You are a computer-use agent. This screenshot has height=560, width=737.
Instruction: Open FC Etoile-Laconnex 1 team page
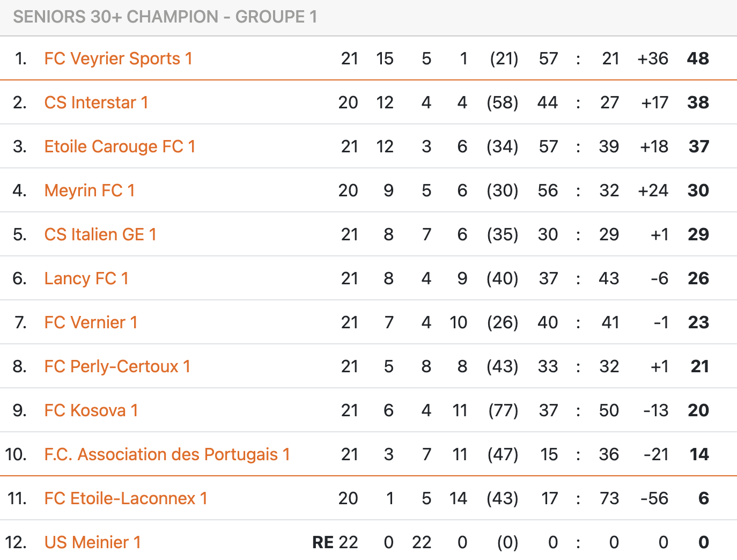[126, 498]
